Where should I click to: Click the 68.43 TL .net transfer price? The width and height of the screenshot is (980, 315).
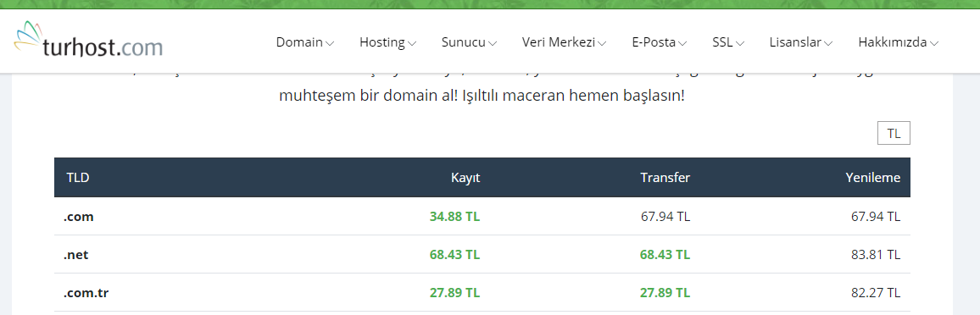coord(665,255)
